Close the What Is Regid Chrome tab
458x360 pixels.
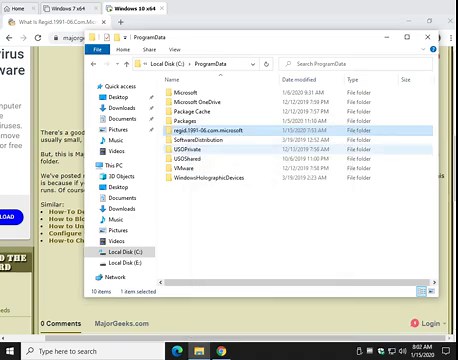[104, 22]
